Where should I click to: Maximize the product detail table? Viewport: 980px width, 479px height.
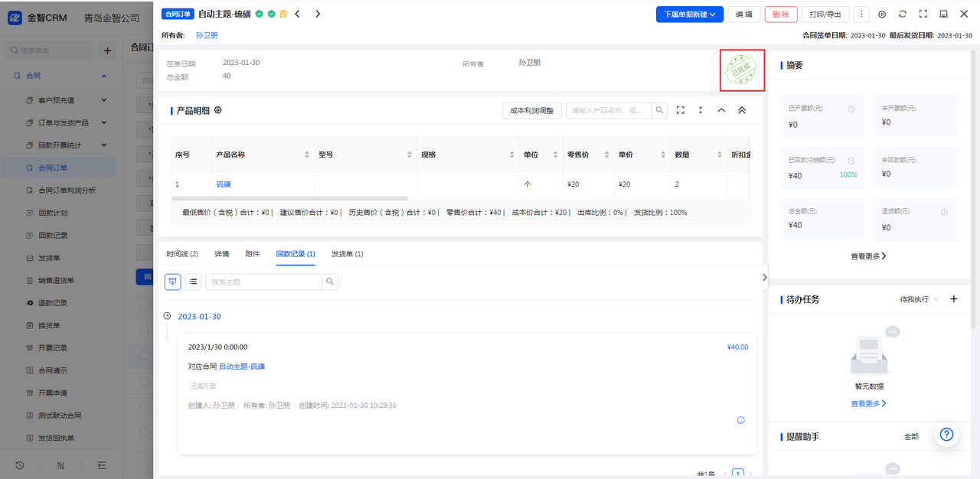pyautogui.click(x=680, y=110)
